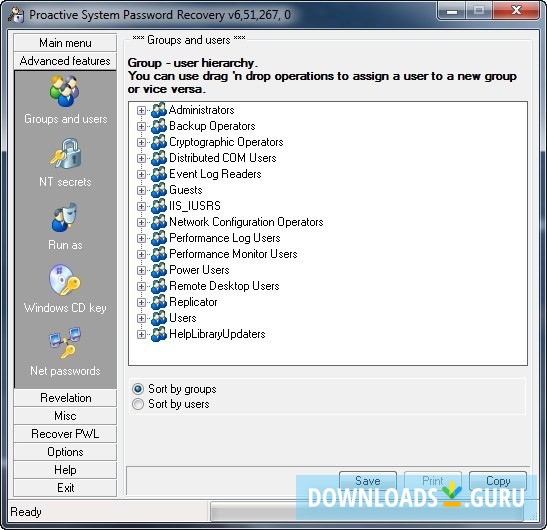Expand the Users group node
Image resolution: width=547 pixels, height=530 pixels.
141,319
